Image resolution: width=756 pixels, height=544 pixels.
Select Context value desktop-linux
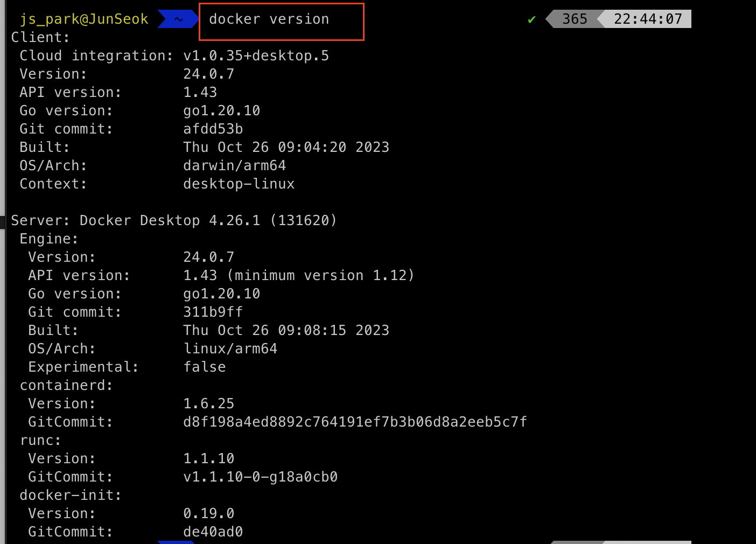coord(239,184)
